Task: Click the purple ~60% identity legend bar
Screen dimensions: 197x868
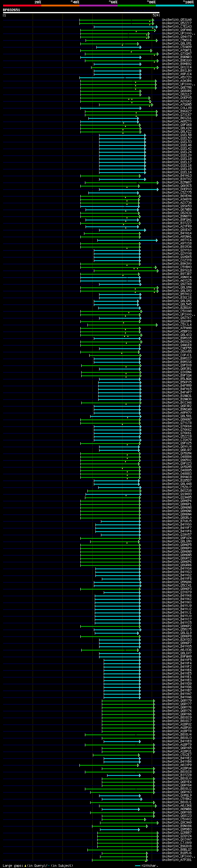Action: pyautogui.click(x=98, y=6)
